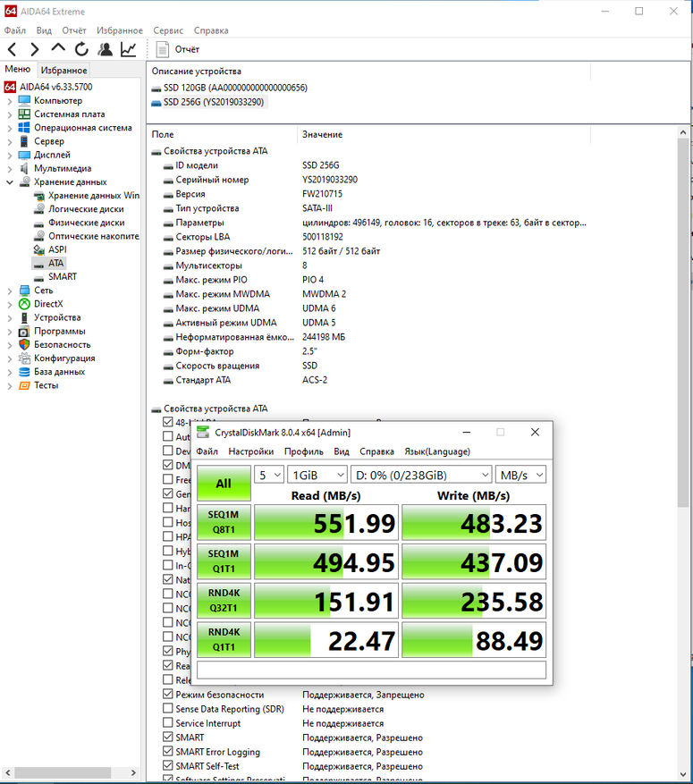Toggle the Режим безопасности checkbox
This screenshot has height=784, width=693.
click(168, 694)
